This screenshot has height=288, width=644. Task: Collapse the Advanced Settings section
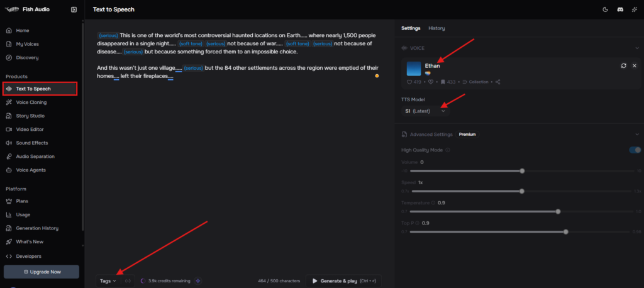[636, 134]
